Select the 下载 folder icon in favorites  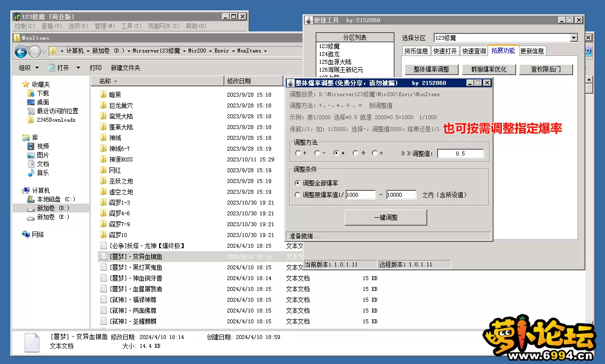click(31, 93)
